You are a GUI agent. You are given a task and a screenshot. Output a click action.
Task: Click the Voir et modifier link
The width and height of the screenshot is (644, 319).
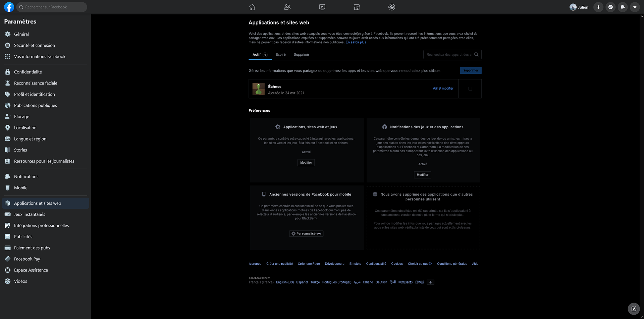(x=443, y=89)
